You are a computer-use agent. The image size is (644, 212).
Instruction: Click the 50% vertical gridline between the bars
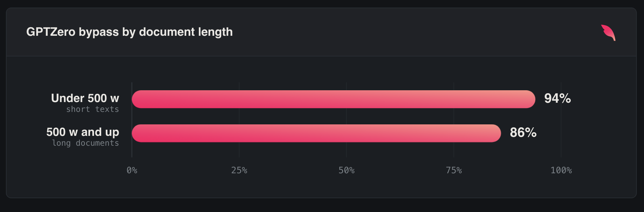346,116
